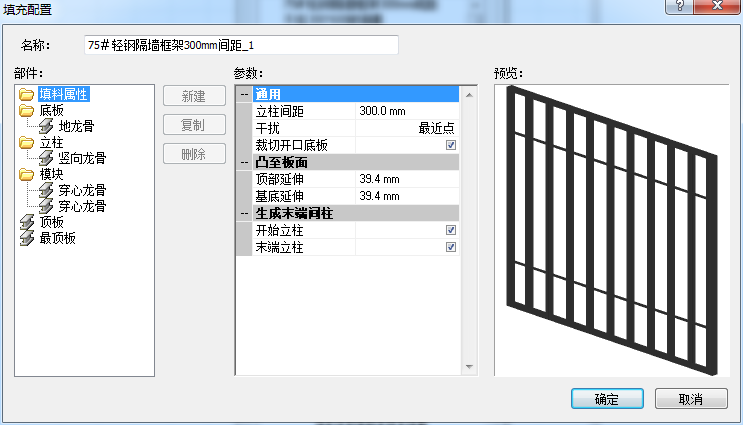
Task: Collapse the 生成末端间柱 parameter section
Action: [244, 213]
